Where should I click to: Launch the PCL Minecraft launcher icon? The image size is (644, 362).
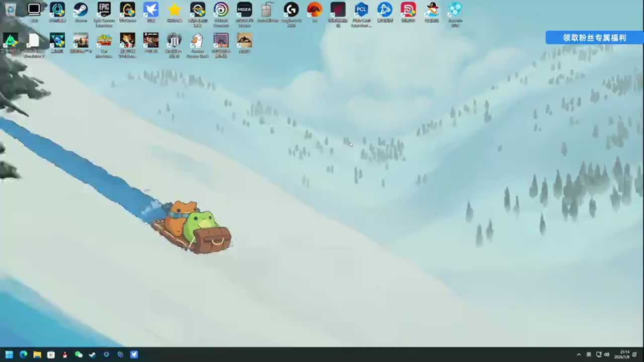pyautogui.click(x=361, y=10)
